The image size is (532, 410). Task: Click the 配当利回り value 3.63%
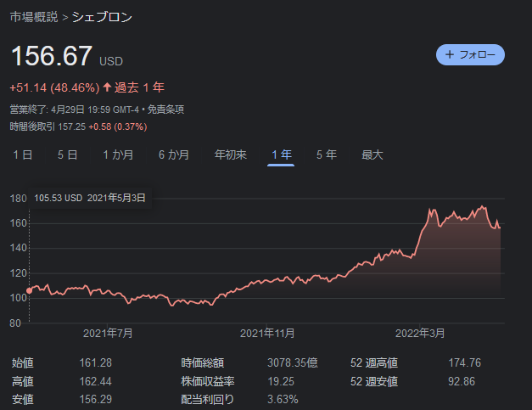click(283, 400)
